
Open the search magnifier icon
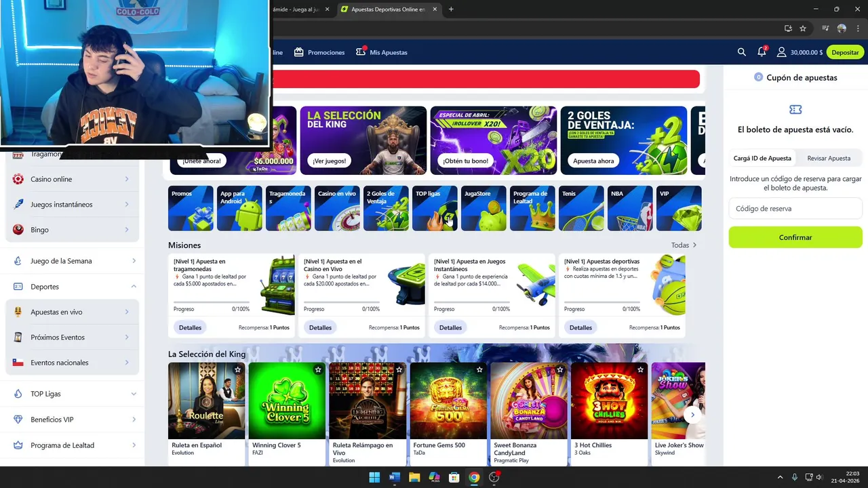click(741, 52)
